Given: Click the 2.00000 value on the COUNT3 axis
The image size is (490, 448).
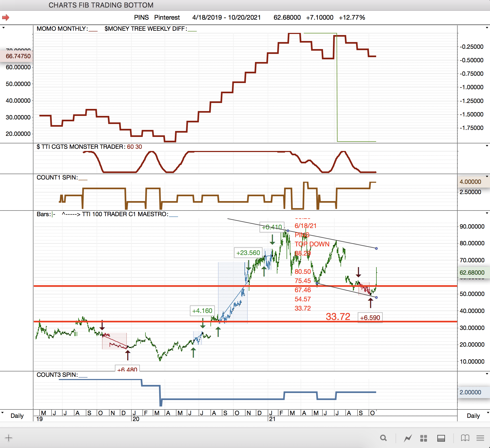Looking at the screenshot, I should (x=470, y=392).
